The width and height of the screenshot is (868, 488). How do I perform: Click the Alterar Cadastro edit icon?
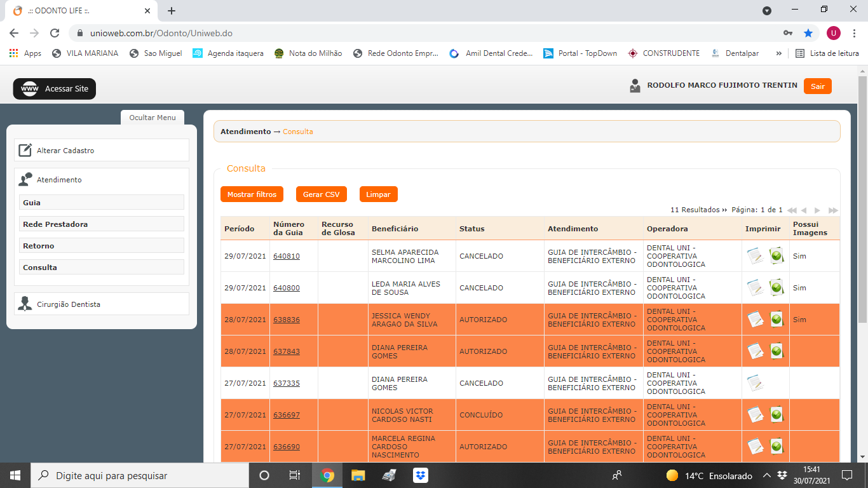[x=25, y=151]
